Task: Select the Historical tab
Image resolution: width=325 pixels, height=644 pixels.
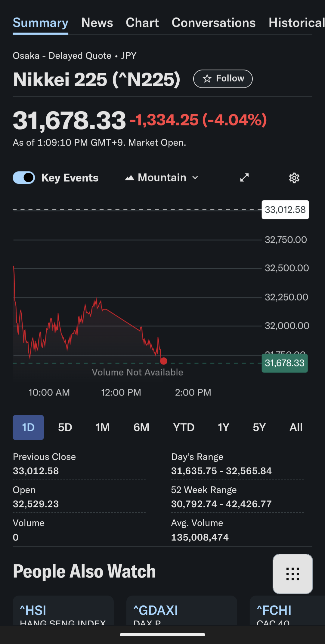Action: point(297,23)
